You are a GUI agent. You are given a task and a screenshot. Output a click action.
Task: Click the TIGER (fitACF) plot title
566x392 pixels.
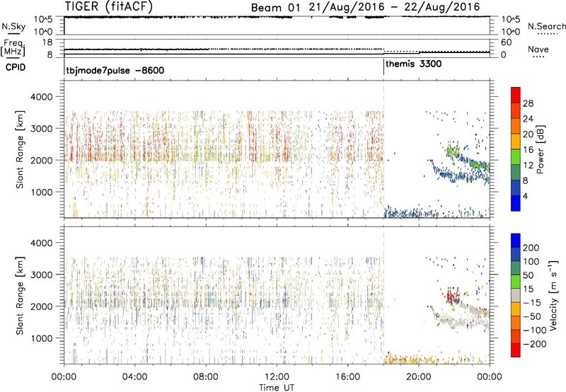tap(109, 6)
